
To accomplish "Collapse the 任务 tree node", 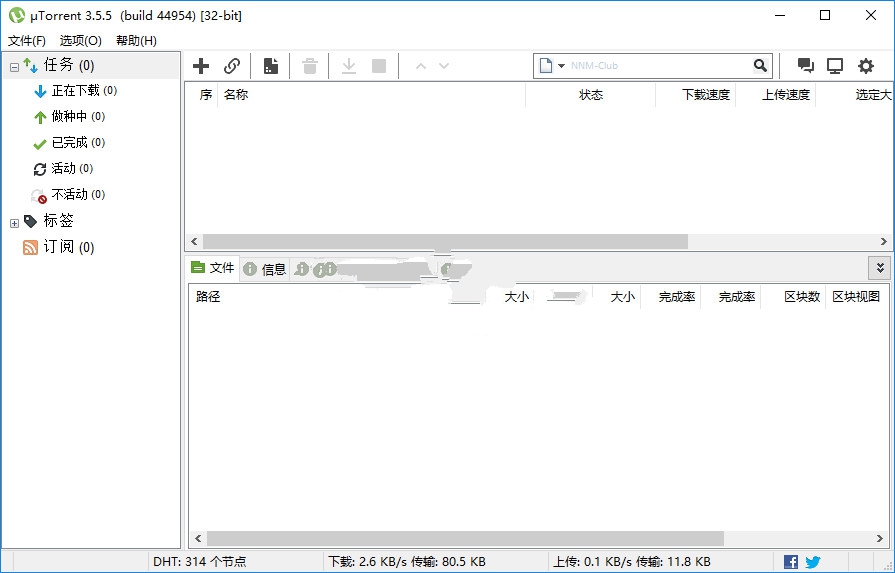I will [14, 67].
